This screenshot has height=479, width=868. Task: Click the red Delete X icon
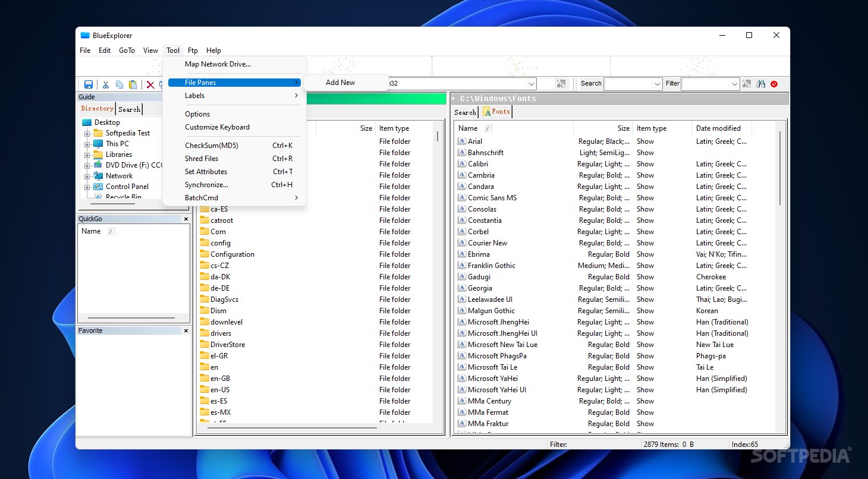tap(150, 85)
